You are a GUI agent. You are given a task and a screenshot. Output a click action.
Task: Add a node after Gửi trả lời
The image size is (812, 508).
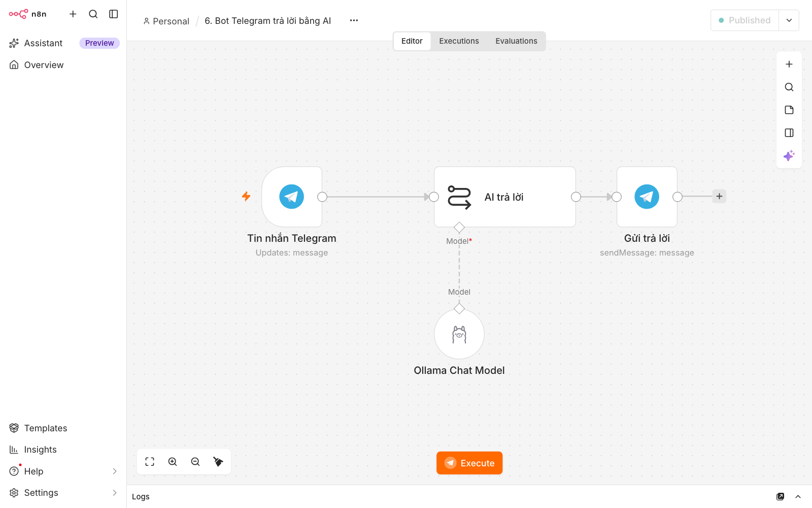coord(719,196)
